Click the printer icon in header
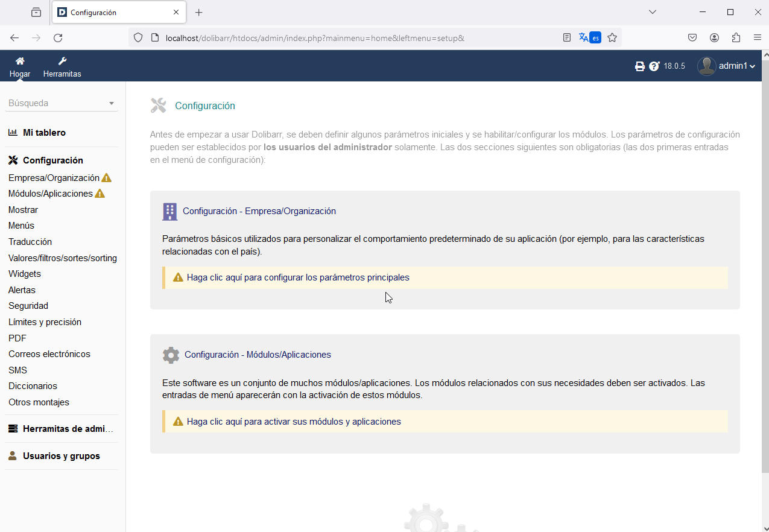Image resolution: width=769 pixels, height=532 pixels. tap(640, 66)
